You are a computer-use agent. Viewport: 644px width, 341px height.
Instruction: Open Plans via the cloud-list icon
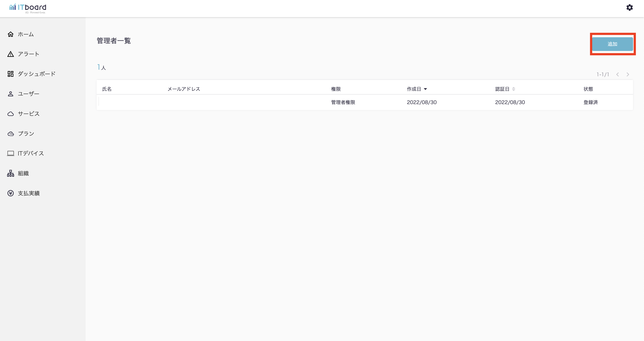click(x=10, y=134)
